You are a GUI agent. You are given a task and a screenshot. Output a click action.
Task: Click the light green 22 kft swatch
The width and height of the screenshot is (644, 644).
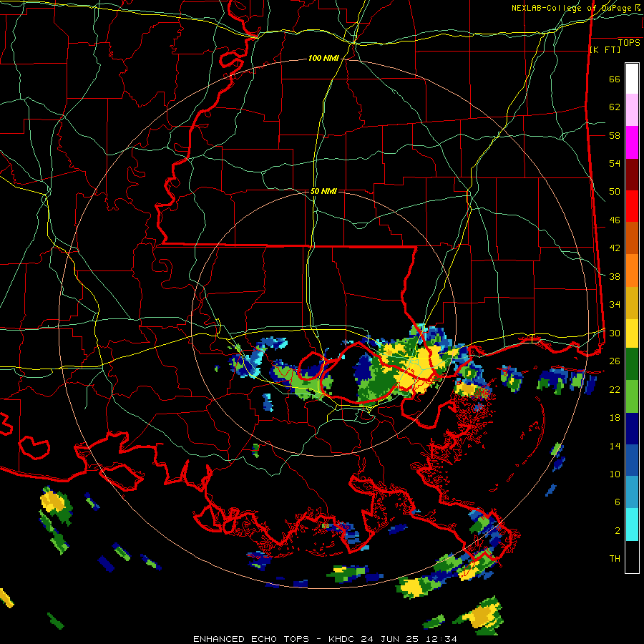tap(632, 396)
